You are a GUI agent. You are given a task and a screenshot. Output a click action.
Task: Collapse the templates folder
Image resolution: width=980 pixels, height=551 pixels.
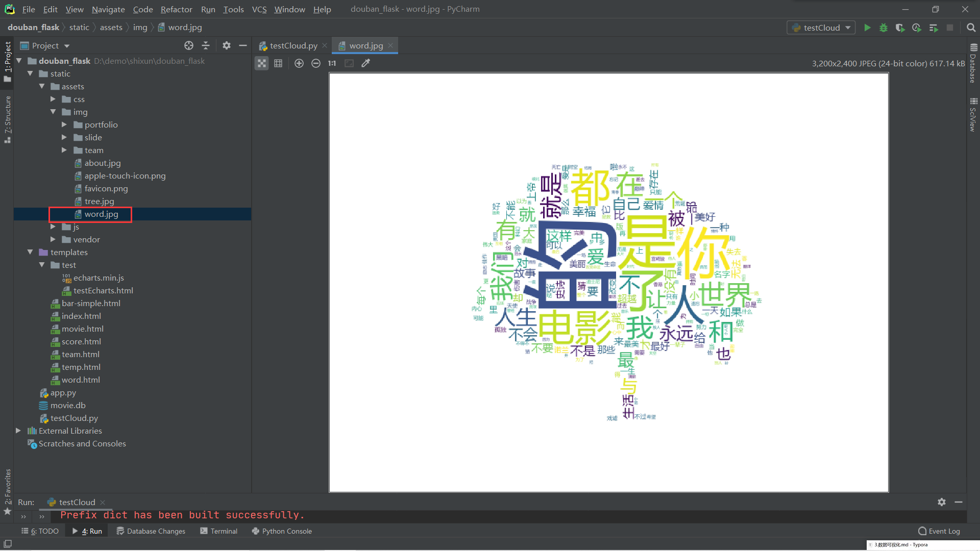[30, 252]
